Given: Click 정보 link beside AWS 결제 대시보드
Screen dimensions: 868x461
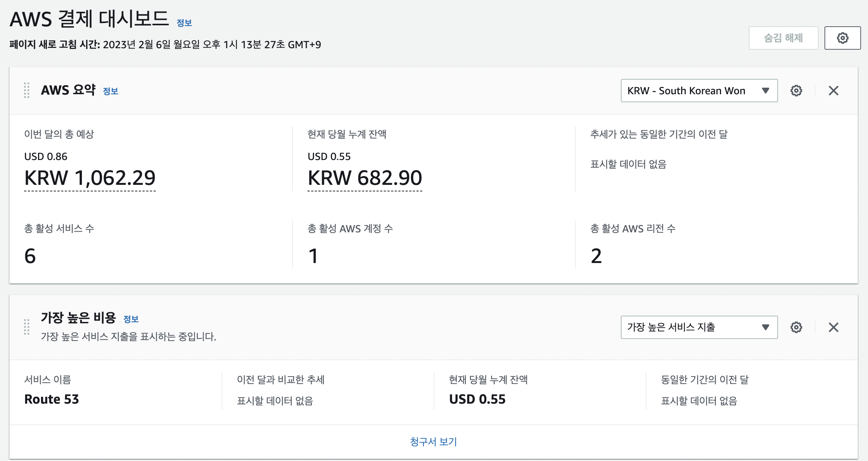Looking at the screenshot, I should click(x=184, y=23).
